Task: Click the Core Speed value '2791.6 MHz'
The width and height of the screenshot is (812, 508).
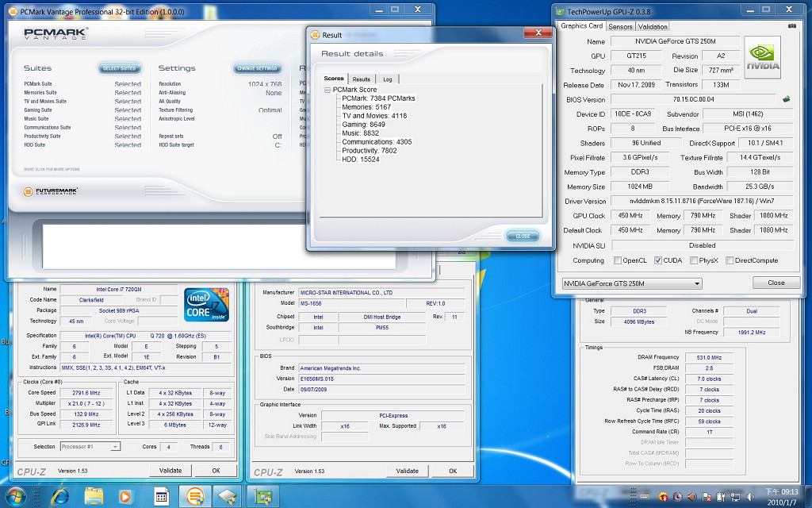Action: click(86, 393)
